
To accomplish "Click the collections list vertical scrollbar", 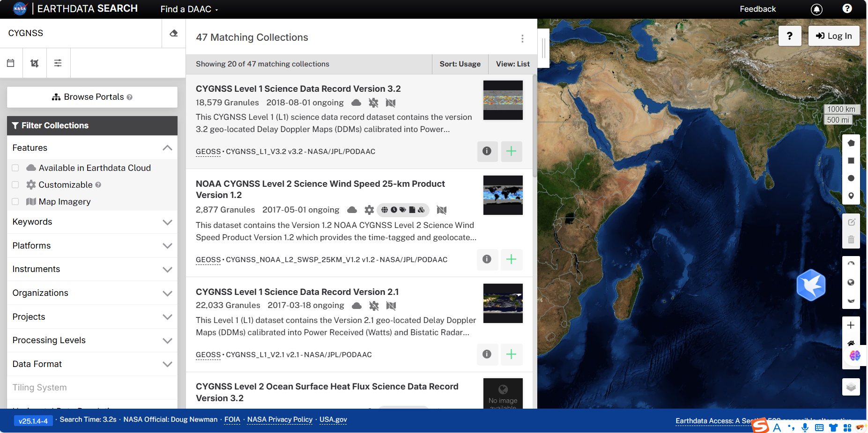I will 534,126.
